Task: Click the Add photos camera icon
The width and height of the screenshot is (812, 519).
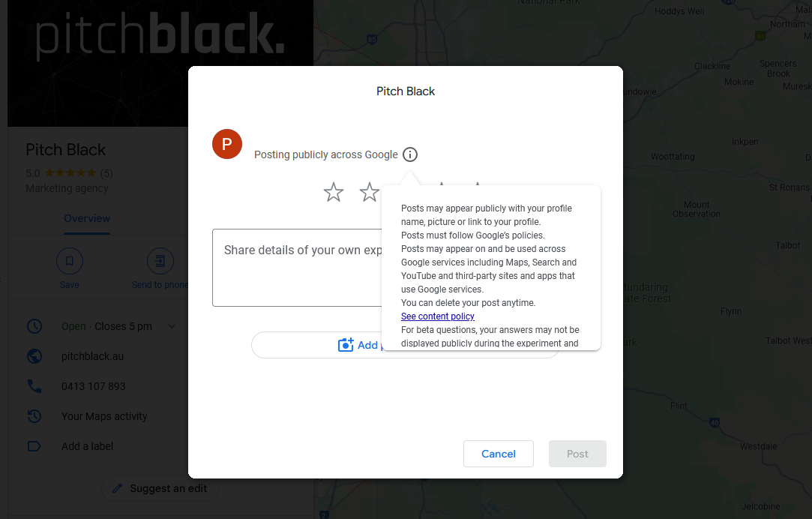Action: [x=346, y=345]
